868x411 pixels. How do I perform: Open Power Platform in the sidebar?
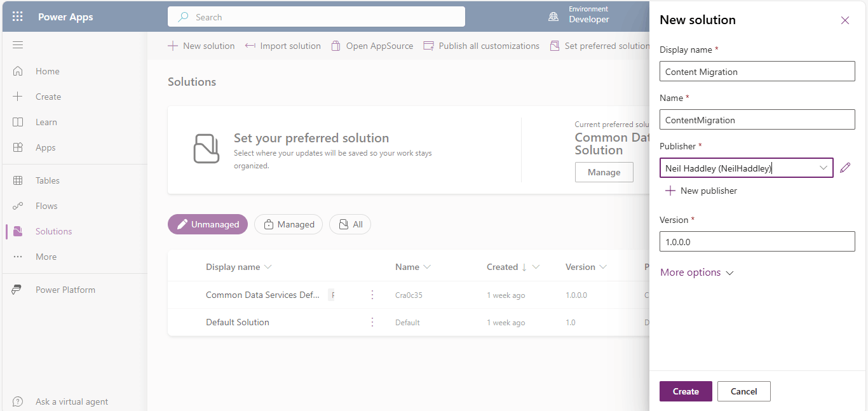65,290
